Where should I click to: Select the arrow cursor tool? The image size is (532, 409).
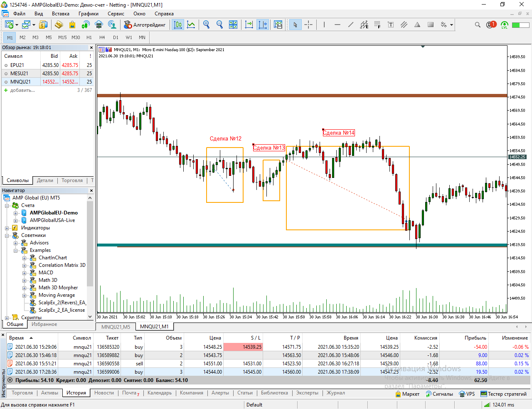click(x=295, y=25)
